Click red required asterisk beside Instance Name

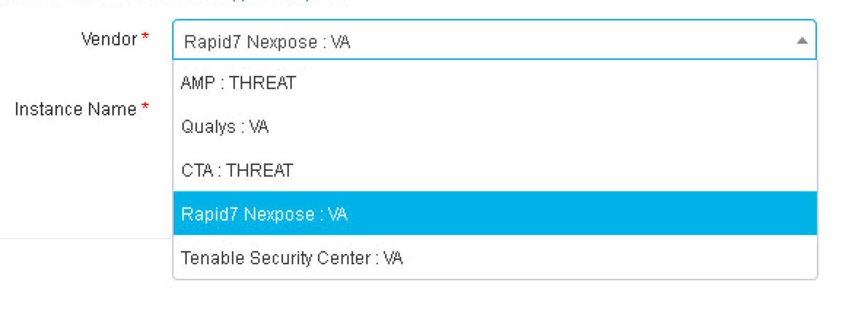pos(145,109)
